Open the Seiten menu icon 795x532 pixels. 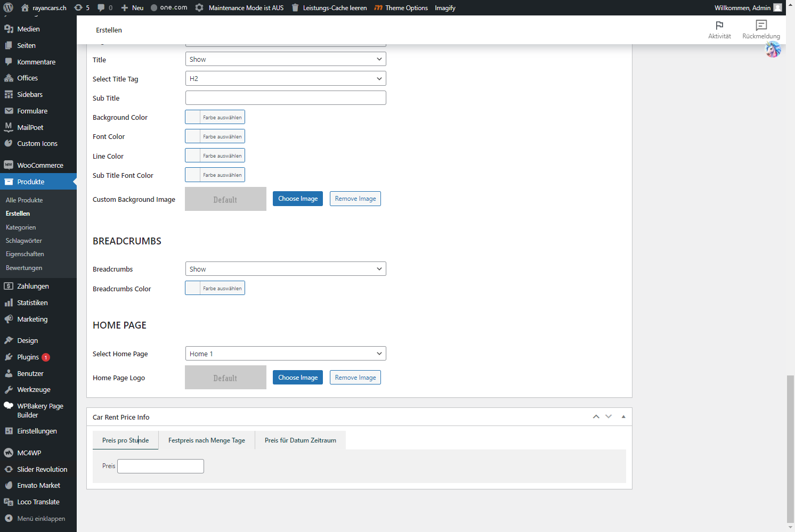[x=9, y=45]
